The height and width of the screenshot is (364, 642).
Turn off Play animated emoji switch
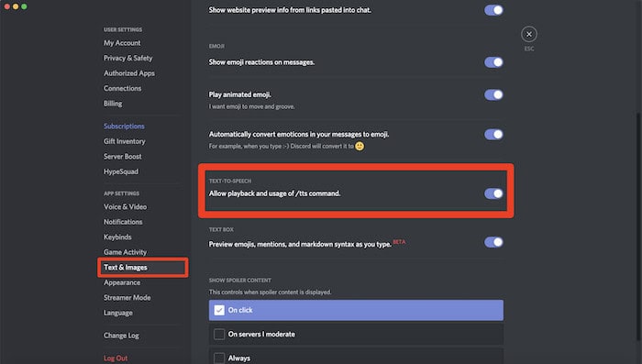493,95
